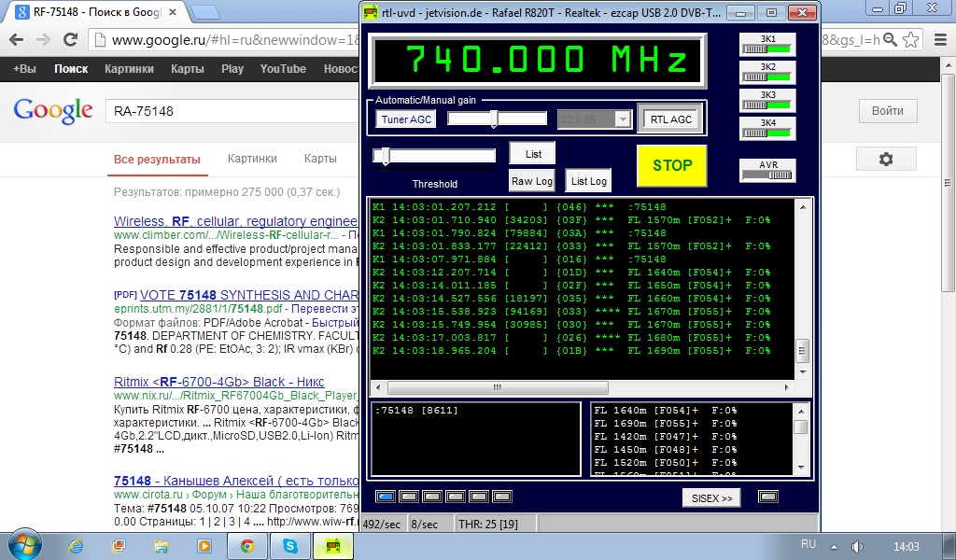Open Play in the Google top bar
Viewport: 956px width, 560px height.
[x=232, y=69]
